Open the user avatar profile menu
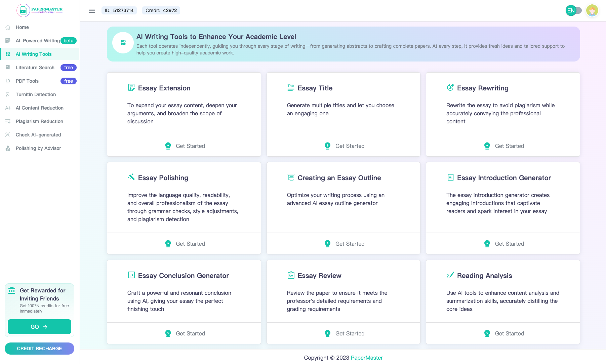 (x=592, y=10)
